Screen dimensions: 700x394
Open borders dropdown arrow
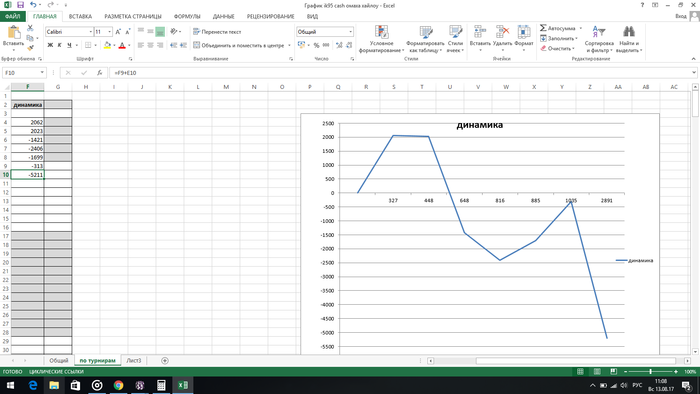[x=96, y=45]
